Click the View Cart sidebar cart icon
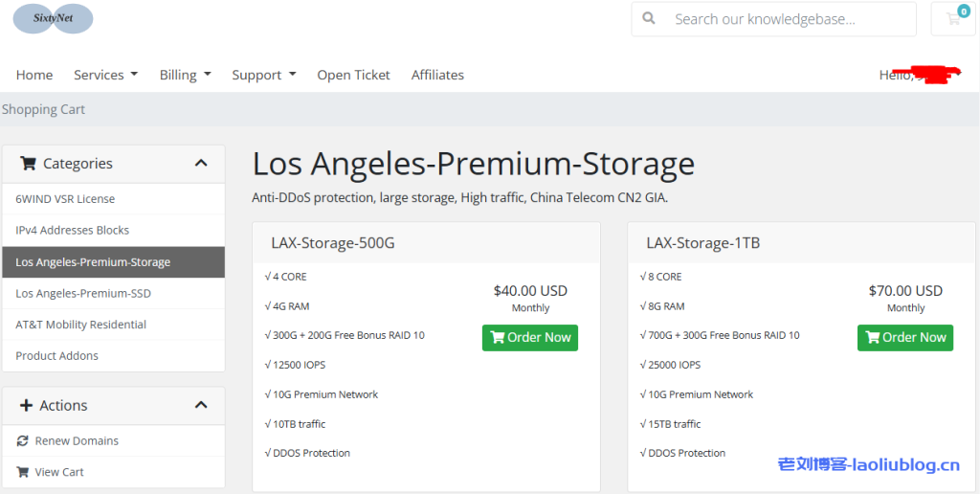Viewport: 980px width, 494px height. tap(23, 472)
